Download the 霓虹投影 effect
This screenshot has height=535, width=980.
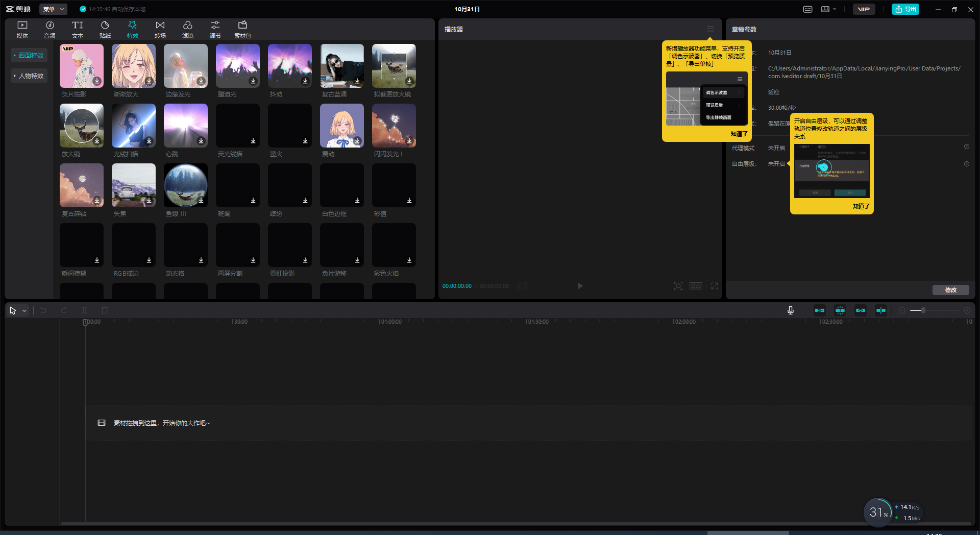[305, 260]
